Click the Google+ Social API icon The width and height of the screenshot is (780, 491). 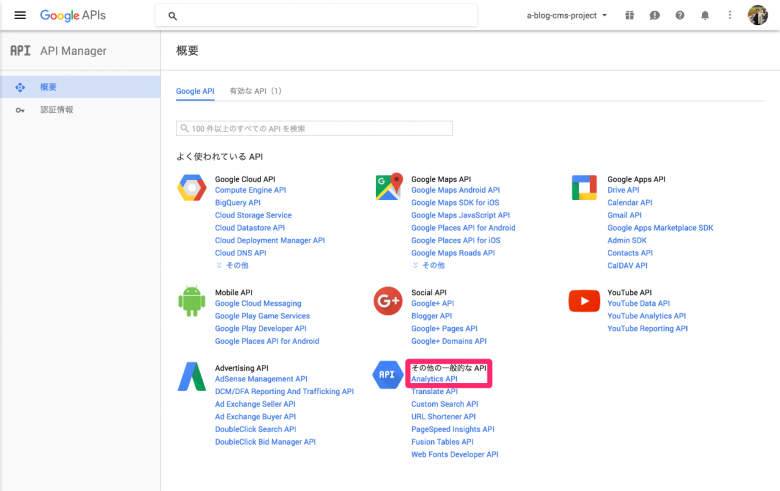(388, 301)
